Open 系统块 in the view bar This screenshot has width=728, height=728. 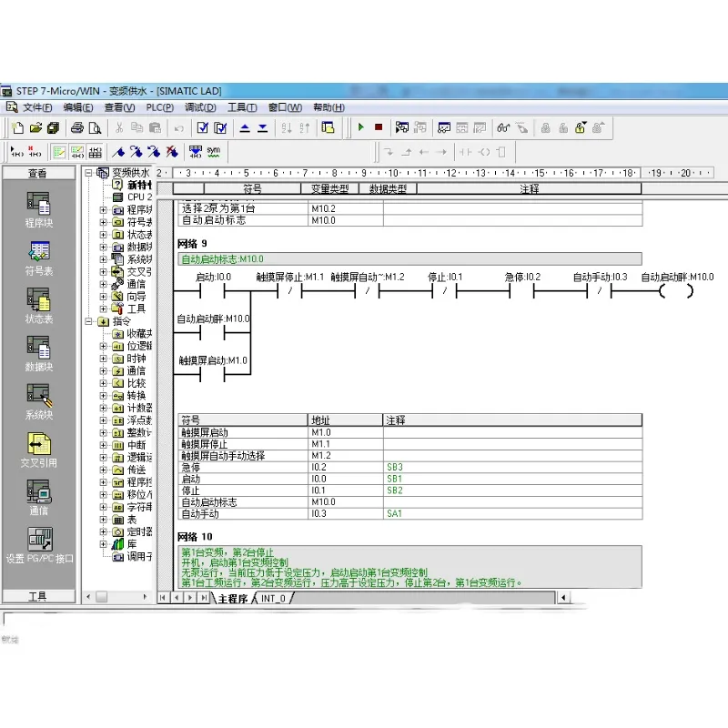point(38,401)
